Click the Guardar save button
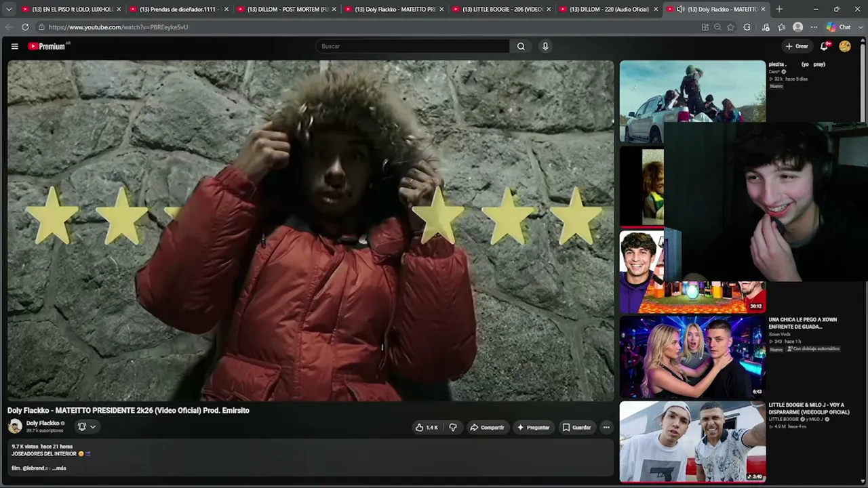Screen dimensions: 868x488 [x=576, y=428]
